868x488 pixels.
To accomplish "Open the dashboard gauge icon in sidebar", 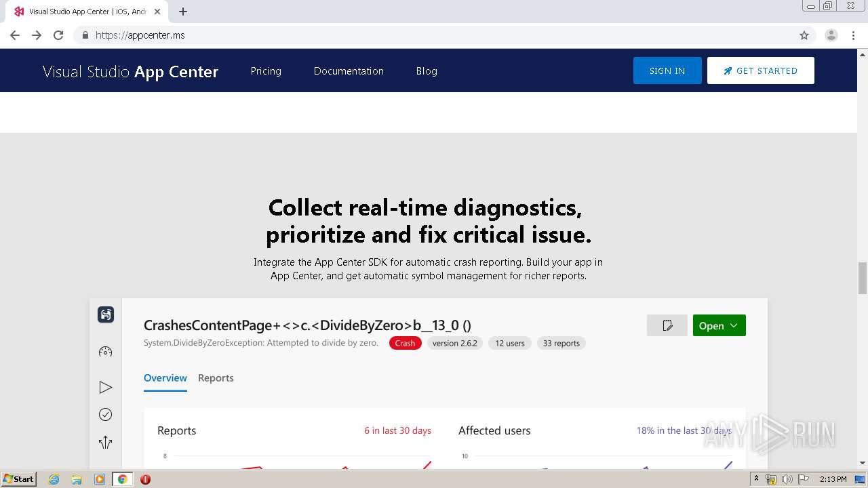I will tap(105, 352).
